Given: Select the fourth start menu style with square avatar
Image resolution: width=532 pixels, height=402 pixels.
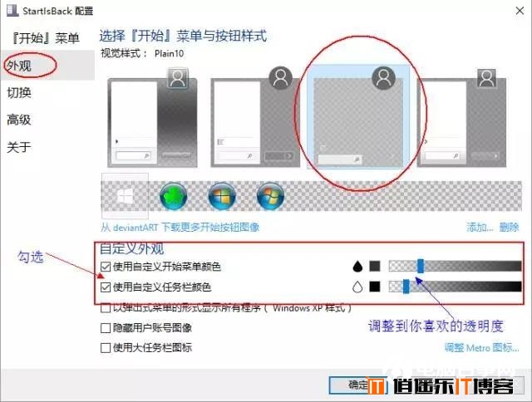Looking at the screenshot, I should coord(461,118).
